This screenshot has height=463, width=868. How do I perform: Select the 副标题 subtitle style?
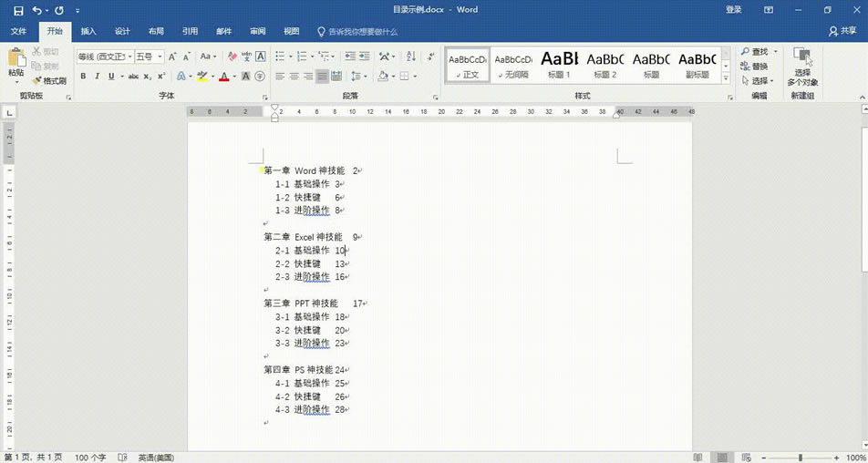[x=697, y=65]
